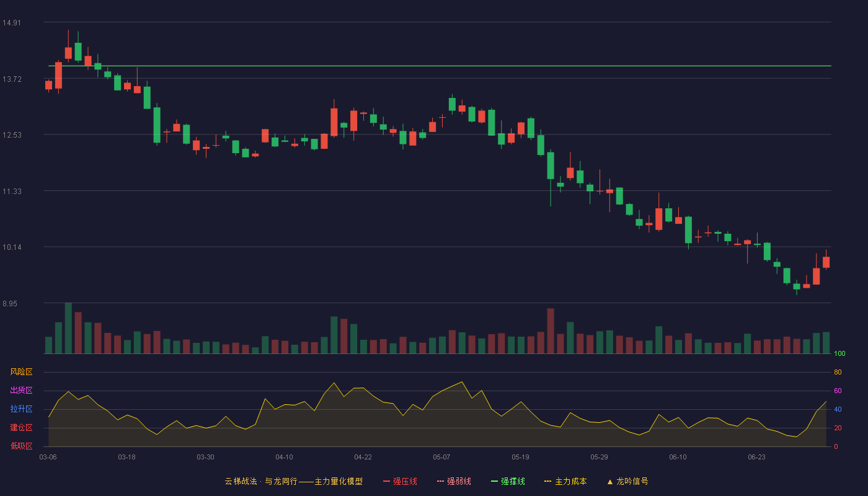Click the 出货区 zone label

coord(22,391)
